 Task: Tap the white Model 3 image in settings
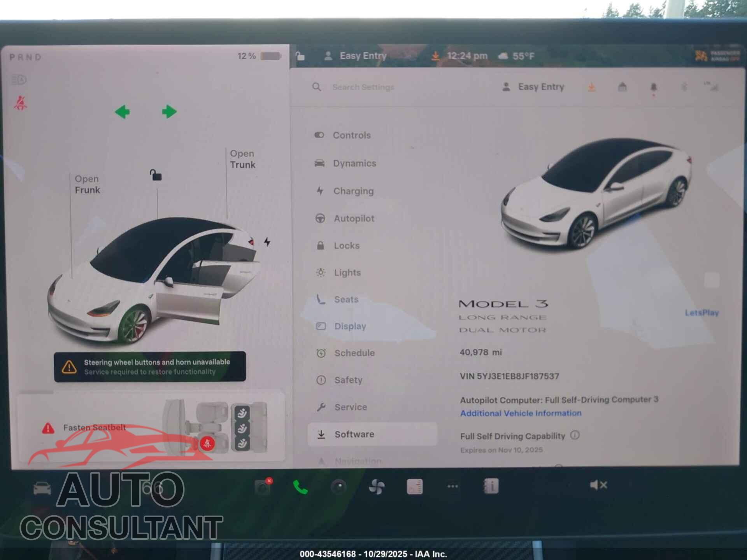[x=596, y=193]
